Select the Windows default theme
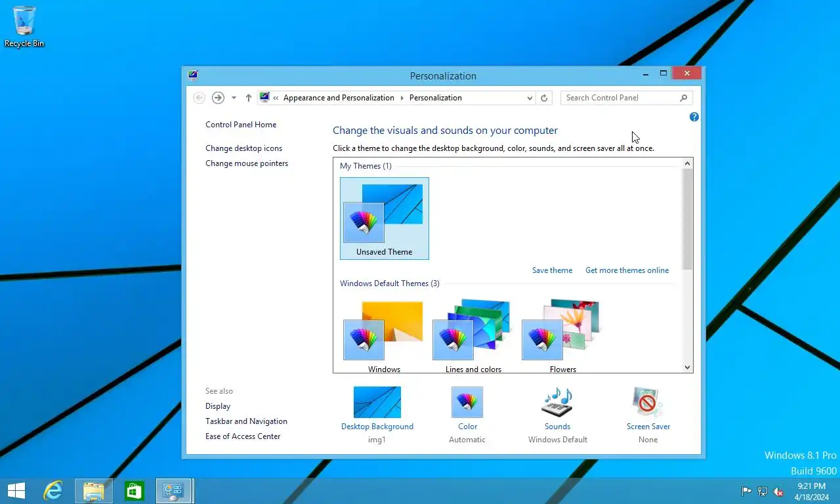Screen dimensions: 840x504 pyautogui.click(x=384, y=336)
